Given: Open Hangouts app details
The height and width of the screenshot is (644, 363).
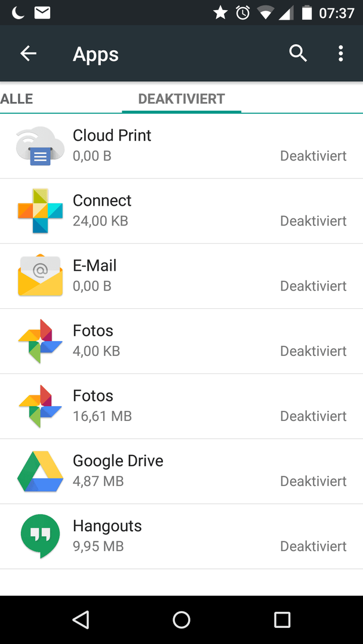Looking at the screenshot, I should [x=181, y=536].
